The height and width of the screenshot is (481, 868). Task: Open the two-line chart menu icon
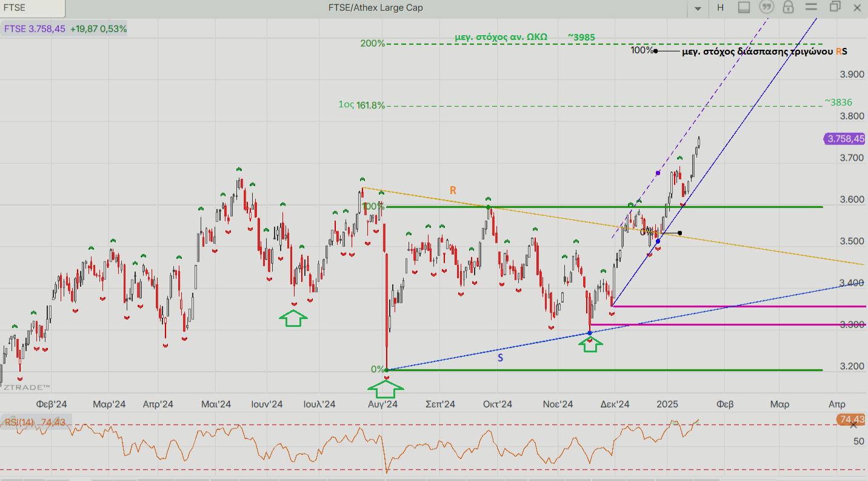click(811, 7)
